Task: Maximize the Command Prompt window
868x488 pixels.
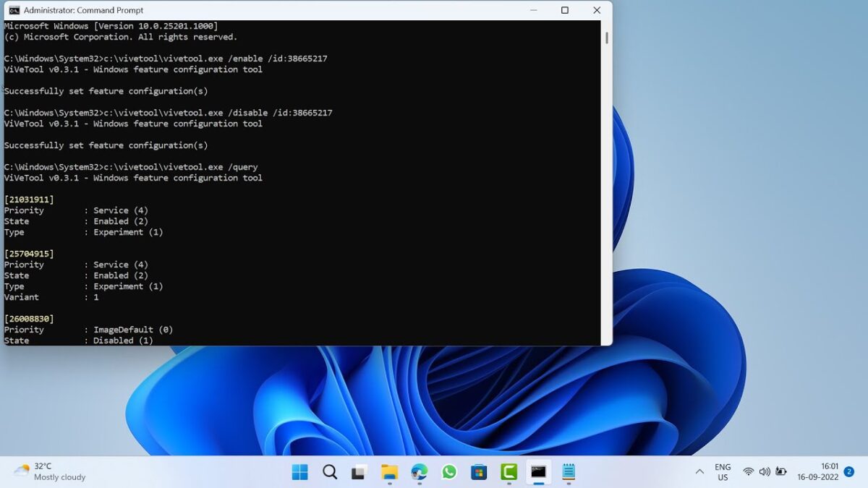Action: [x=565, y=10]
